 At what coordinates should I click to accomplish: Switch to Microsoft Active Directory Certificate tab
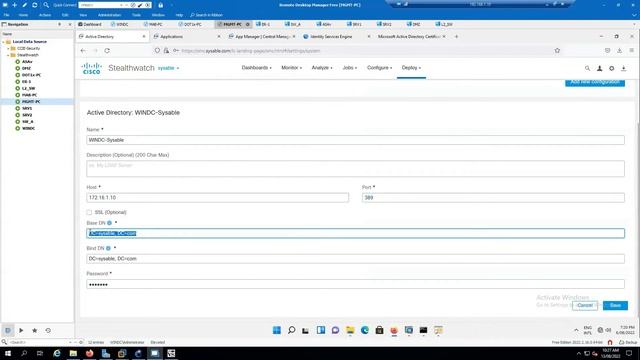click(x=410, y=36)
